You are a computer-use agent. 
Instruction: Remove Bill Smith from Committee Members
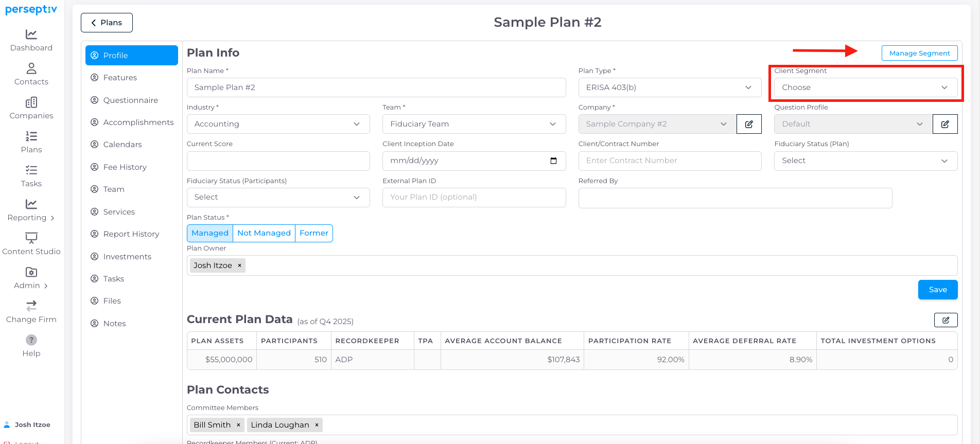pyautogui.click(x=238, y=425)
